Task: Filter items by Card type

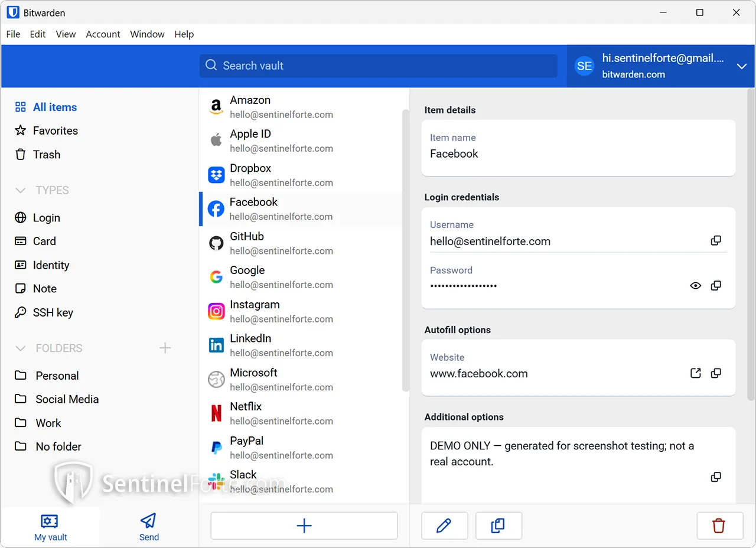Action: pos(35,242)
